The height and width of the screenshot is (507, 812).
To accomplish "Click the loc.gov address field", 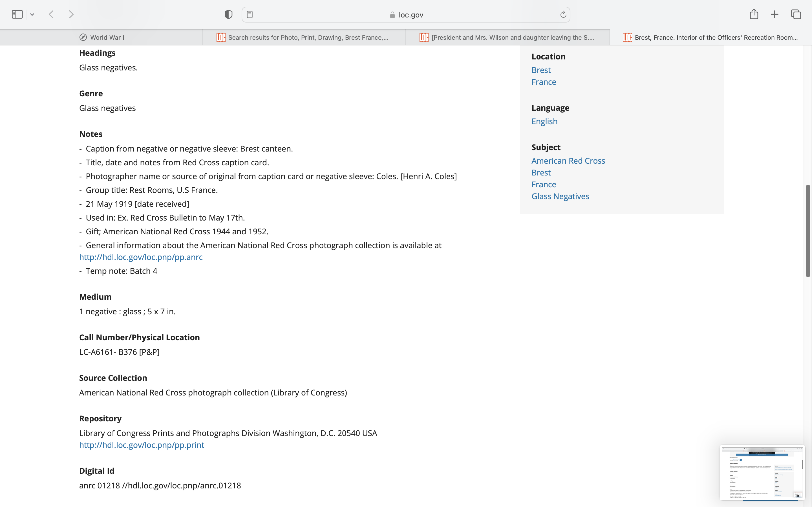I will pyautogui.click(x=406, y=15).
